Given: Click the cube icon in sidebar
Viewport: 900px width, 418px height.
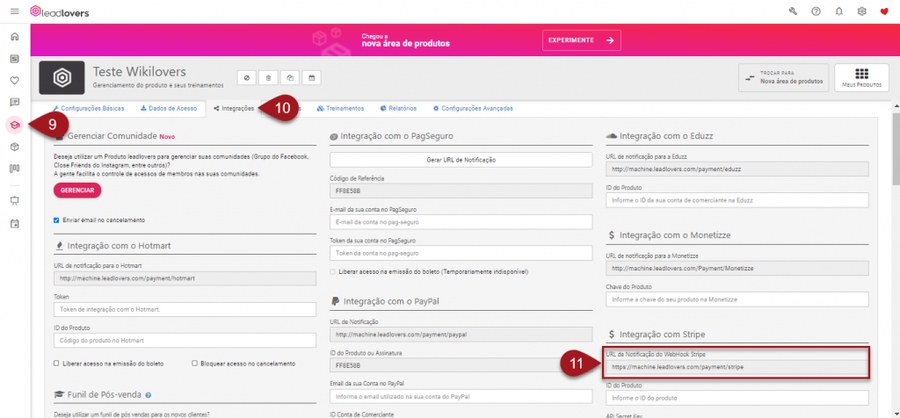Looking at the screenshot, I should (14, 147).
